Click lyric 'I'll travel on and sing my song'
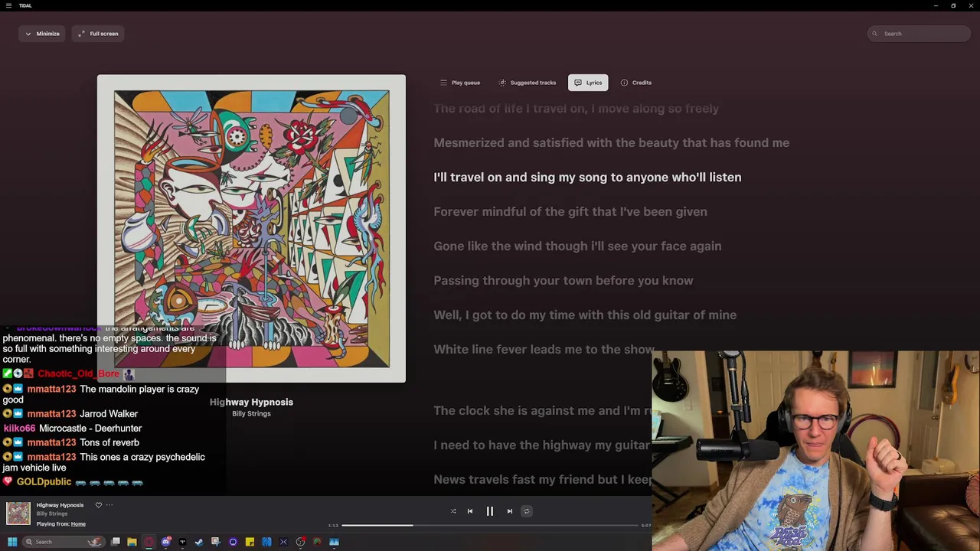 (x=587, y=178)
